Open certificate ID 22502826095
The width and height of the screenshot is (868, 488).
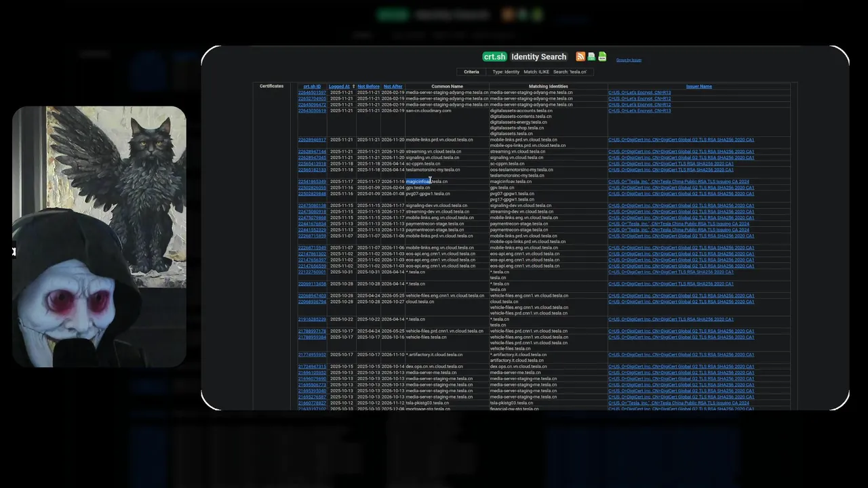(x=312, y=188)
